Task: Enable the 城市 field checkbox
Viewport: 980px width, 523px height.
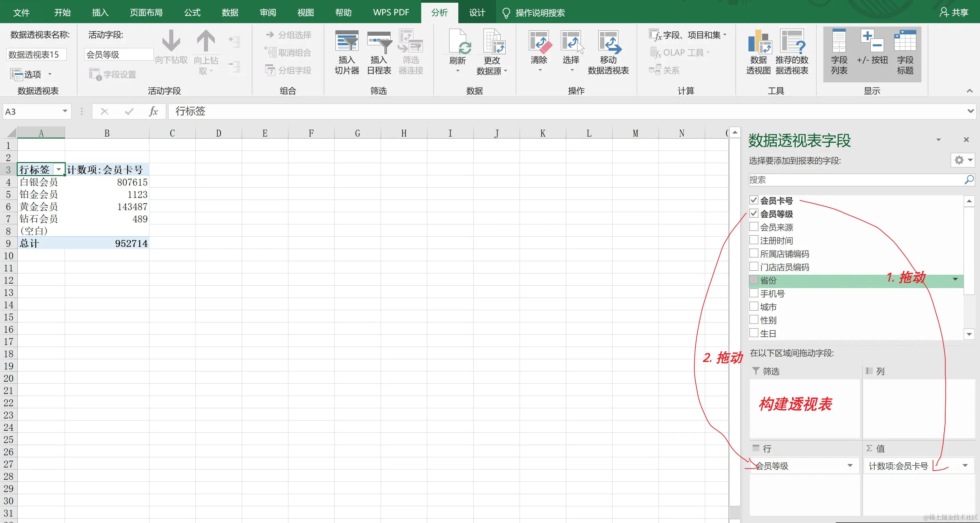Action: tap(754, 306)
